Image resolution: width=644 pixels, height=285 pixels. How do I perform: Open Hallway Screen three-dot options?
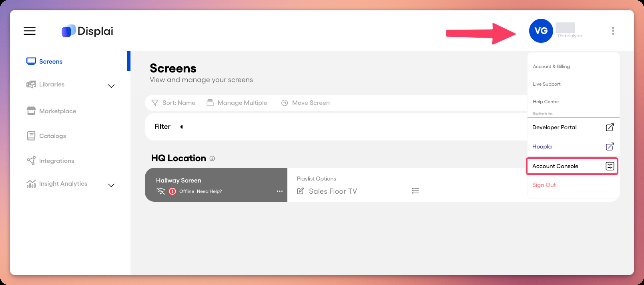(280, 191)
